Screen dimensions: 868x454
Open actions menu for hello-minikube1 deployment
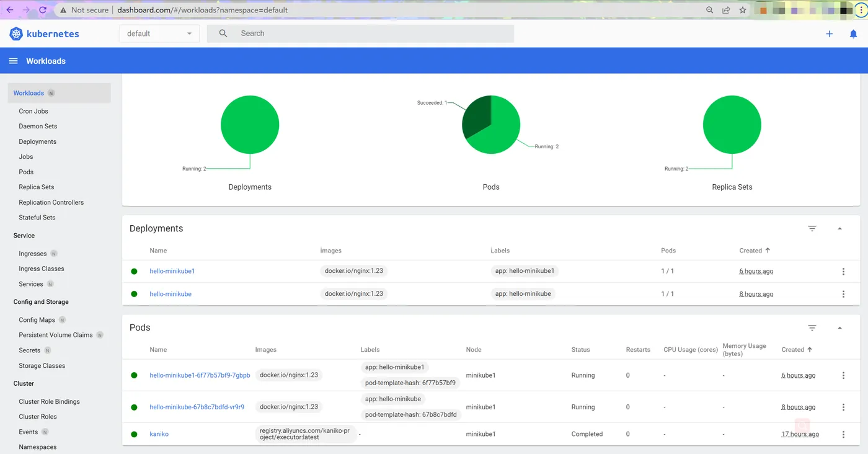[x=843, y=272]
